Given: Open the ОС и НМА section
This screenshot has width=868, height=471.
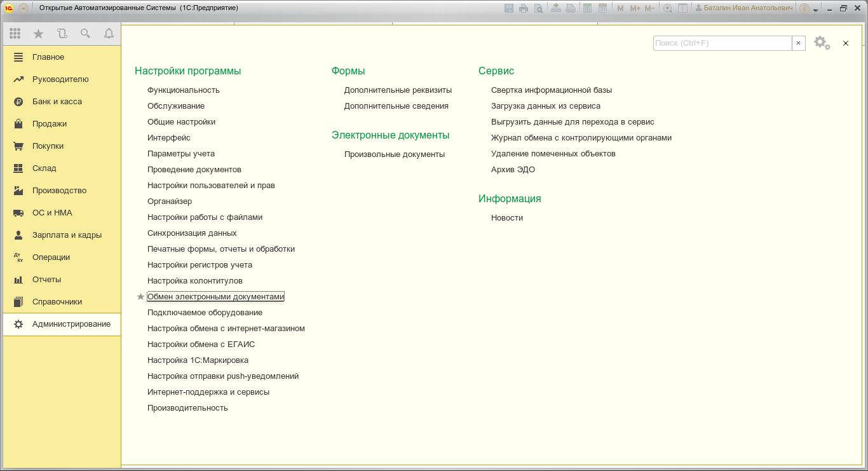Looking at the screenshot, I should click(x=62, y=213).
